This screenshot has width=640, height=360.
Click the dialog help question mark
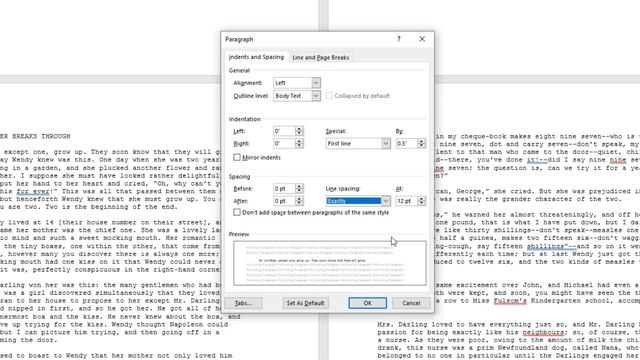399,39
